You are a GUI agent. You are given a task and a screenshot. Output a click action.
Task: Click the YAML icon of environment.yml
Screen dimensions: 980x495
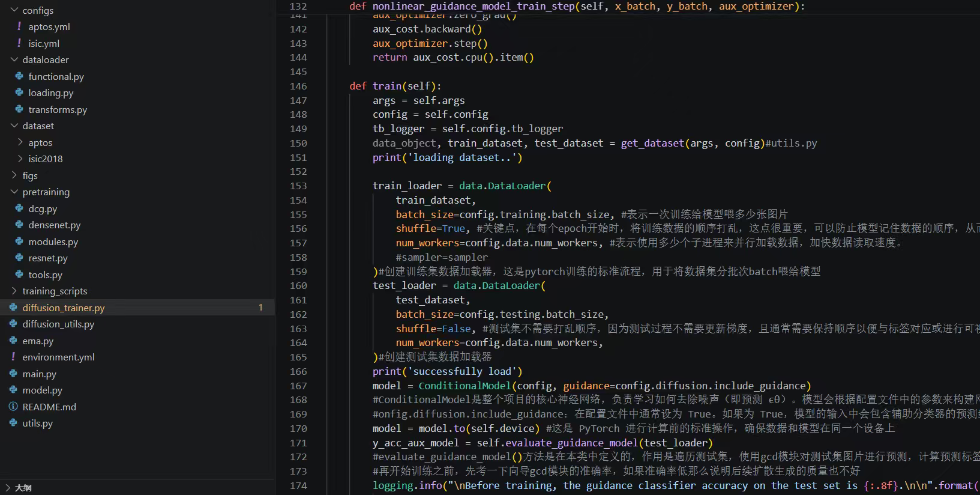point(13,357)
